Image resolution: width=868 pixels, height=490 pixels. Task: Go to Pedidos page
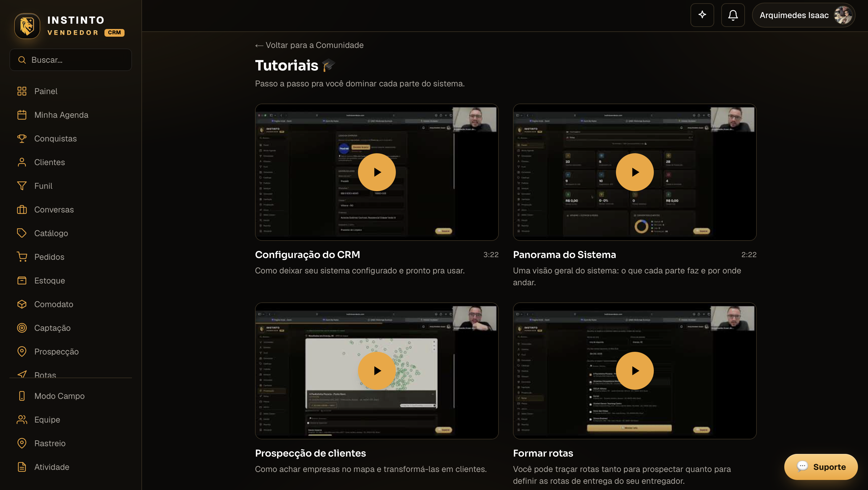click(71, 257)
